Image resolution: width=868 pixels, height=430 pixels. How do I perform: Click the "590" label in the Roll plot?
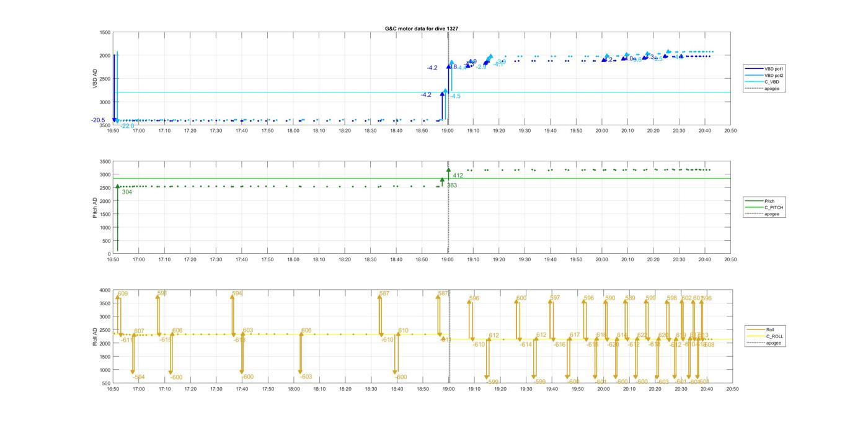[x=610, y=298]
